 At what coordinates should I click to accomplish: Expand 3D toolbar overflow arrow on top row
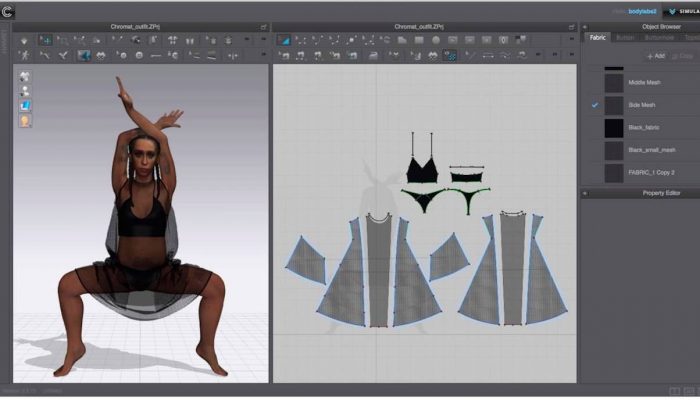(263, 40)
